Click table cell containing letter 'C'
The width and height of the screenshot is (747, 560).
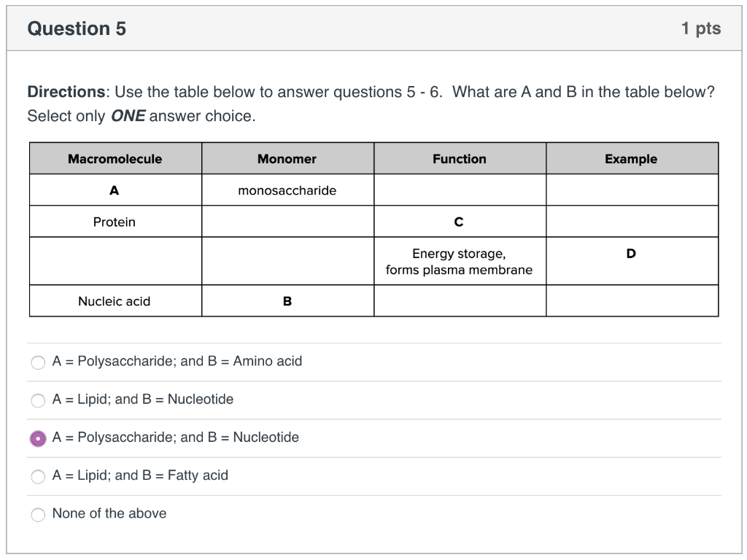click(x=460, y=222)
